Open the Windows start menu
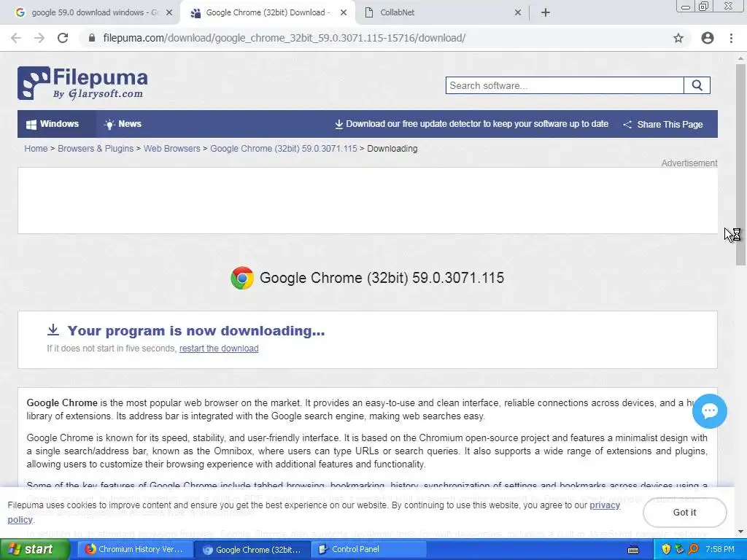Viewport: 747px width, 560px height. click(35, 549)
